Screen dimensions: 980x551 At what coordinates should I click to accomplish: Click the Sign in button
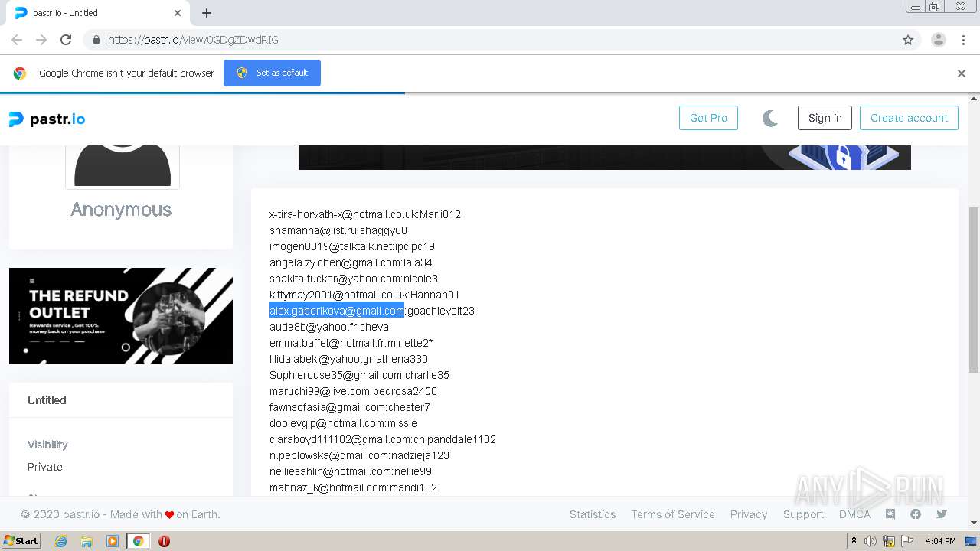click(x=825, y=118)
